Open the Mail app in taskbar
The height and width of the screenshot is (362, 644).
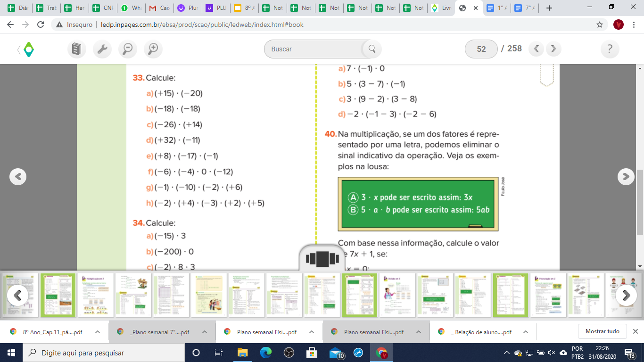point(336,353)
